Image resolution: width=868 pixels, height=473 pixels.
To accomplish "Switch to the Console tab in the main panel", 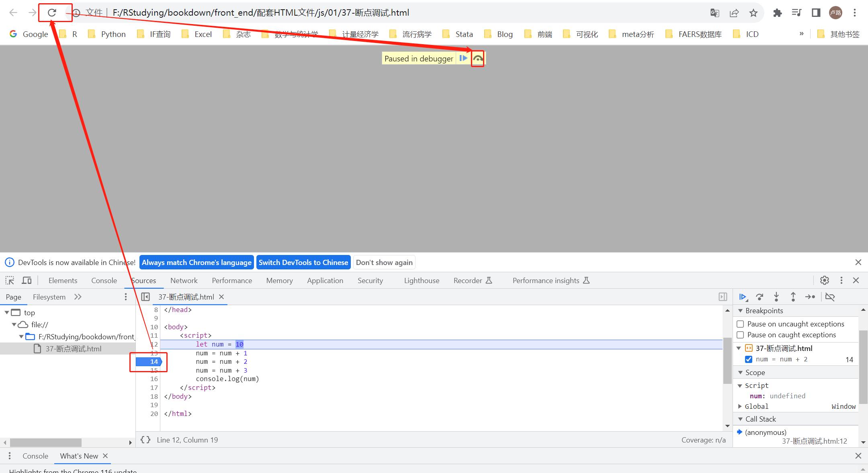I will click(104, 280).
